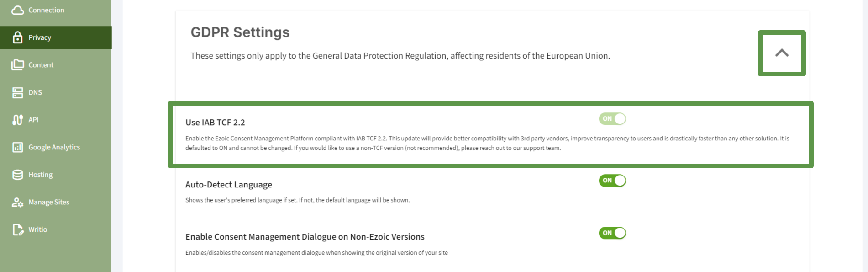The image size is (868, 272).
Task: Collapse the GDPR Settings section chevron
Action: [x=782, y=53]
